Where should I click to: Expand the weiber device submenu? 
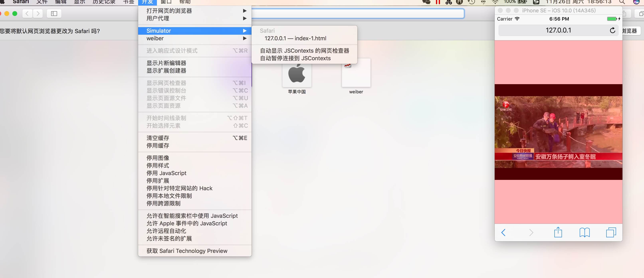(195, 38)
